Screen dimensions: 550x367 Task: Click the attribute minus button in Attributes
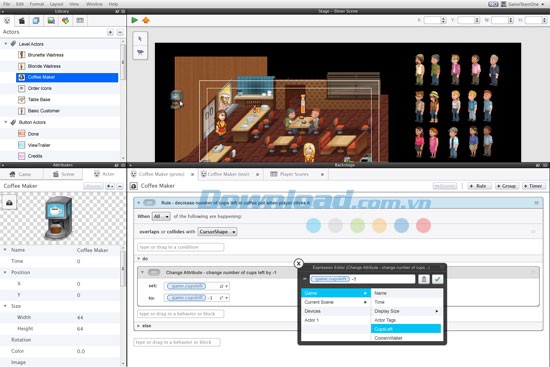pyautogui.click(x=120, y=186)
